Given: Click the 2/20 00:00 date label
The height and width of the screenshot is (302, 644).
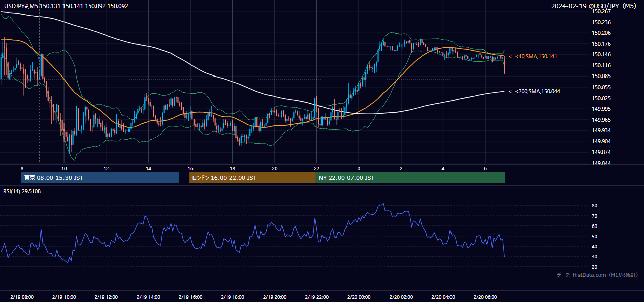Looking at the screenshot, I should pyautogui.click(x=359, y=297).
